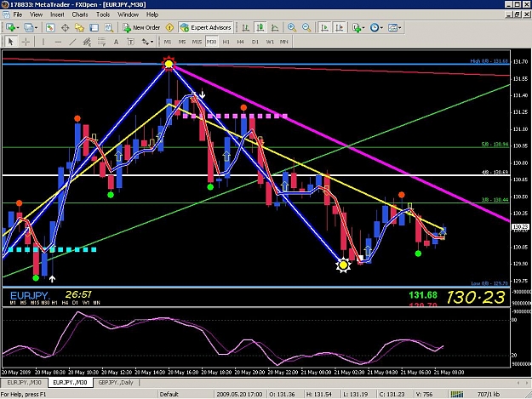Click the 130.23 current price label on axis
This screenshot has width=532, height=399.
pyautogui.click(x=520, y=226)
